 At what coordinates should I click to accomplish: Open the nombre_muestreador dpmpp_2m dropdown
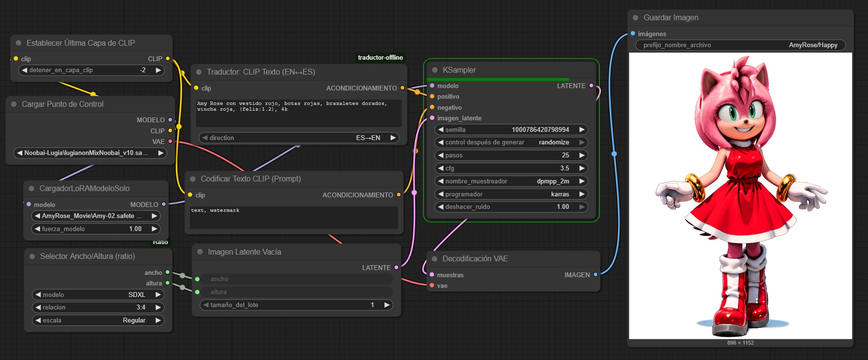click(x=511, y=181)
